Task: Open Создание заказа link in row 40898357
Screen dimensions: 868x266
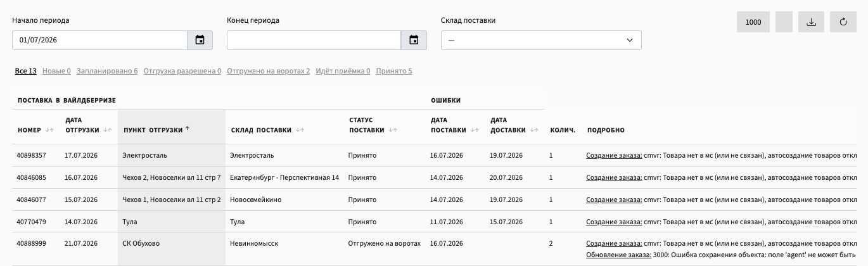Action: click(614, 155)
